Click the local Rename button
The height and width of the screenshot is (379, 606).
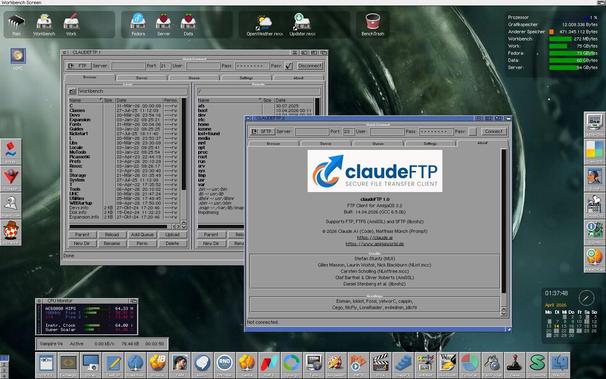tap(112, 243)
